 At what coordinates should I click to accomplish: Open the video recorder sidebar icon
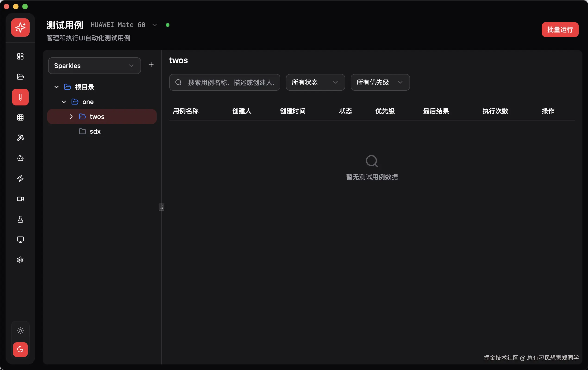pos(20,199)
